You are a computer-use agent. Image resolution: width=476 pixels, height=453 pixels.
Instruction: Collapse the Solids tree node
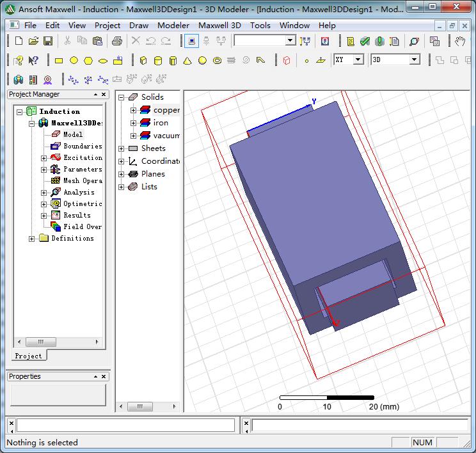click(x=121, y=97)
